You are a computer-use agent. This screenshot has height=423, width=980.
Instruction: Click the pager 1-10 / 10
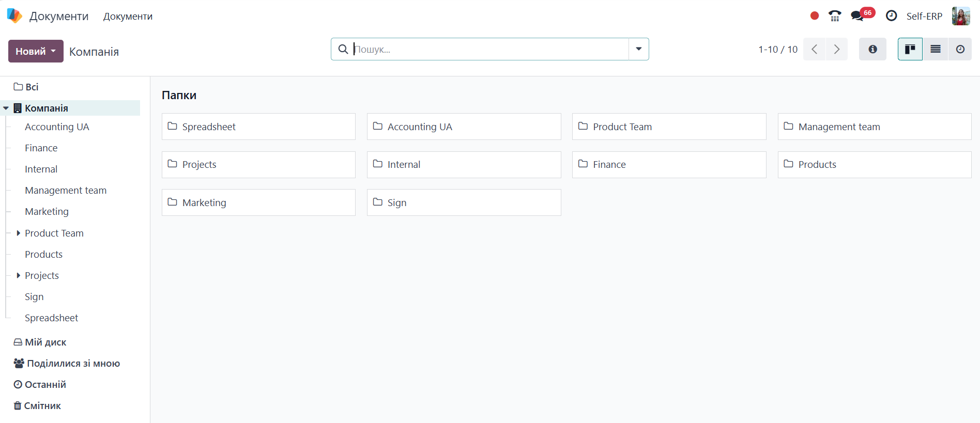778,49
